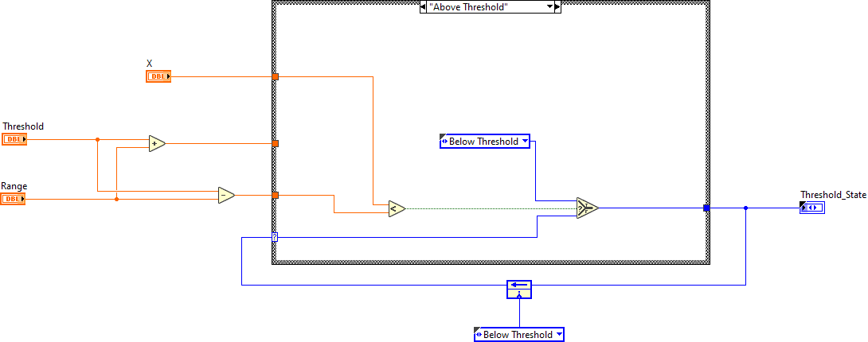Click the X DBL control terminal
868x342 pixels.
coord(158,76)
